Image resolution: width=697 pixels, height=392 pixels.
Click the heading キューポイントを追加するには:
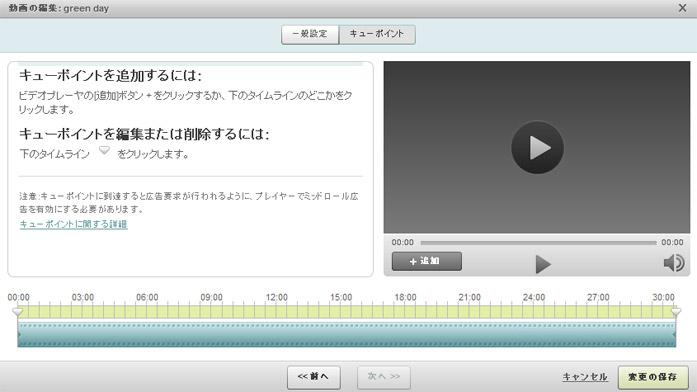point(110,76)
